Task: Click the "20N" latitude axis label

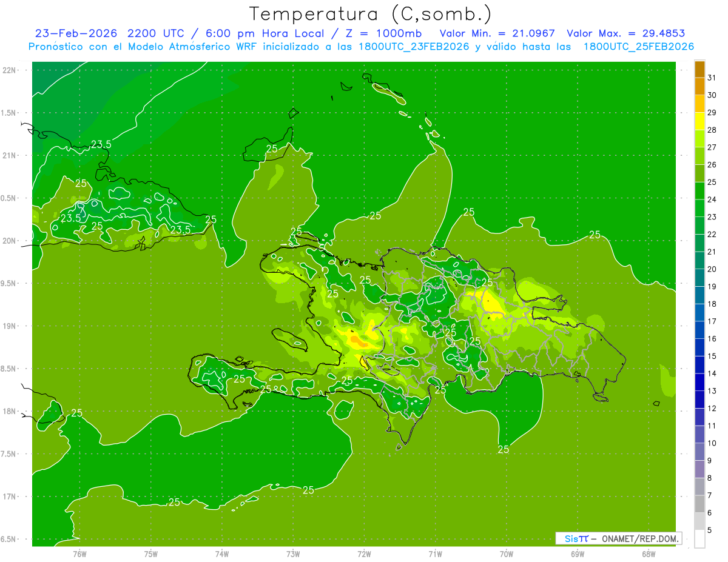Action: click(x=10, y=241)
